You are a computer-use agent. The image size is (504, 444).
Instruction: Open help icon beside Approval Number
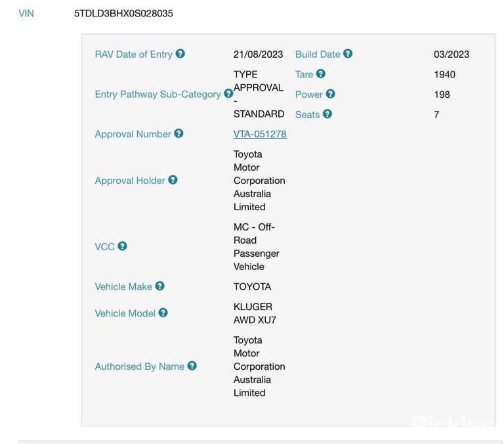click(178, 133)
